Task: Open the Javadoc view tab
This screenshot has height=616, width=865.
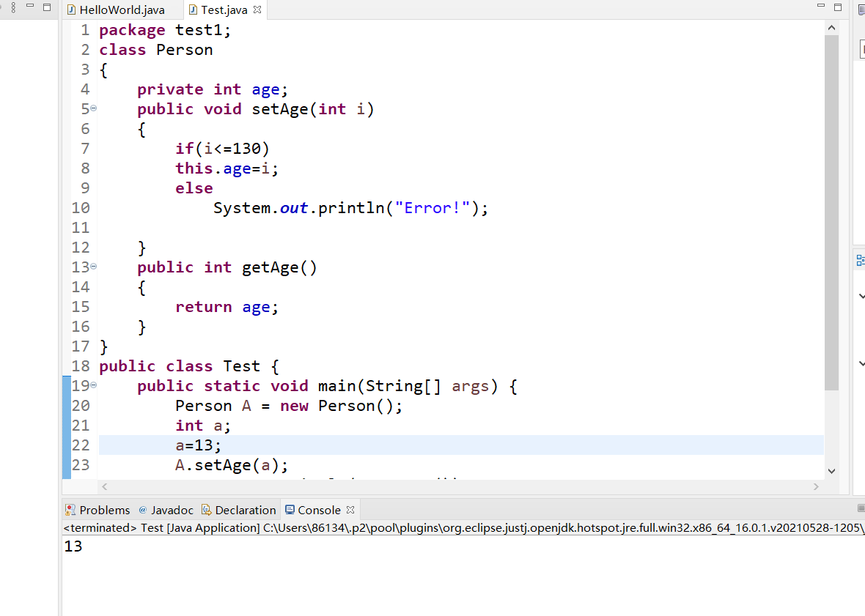Action: [x=166, y=510]
